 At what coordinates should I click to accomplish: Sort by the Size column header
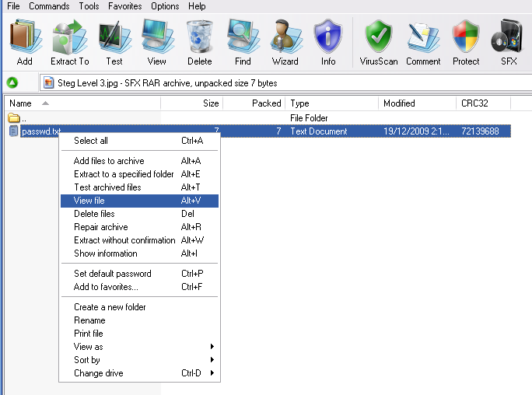[191, 103]
